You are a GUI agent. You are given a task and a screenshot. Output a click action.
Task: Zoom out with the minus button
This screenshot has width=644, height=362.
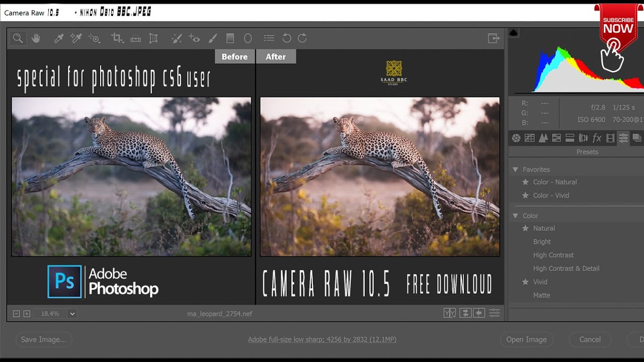coord(16,314)
